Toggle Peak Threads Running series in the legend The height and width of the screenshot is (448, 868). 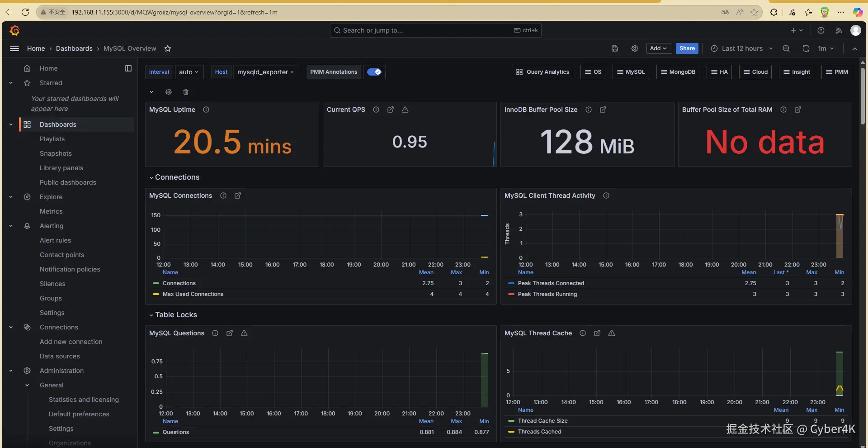[547, 294]
